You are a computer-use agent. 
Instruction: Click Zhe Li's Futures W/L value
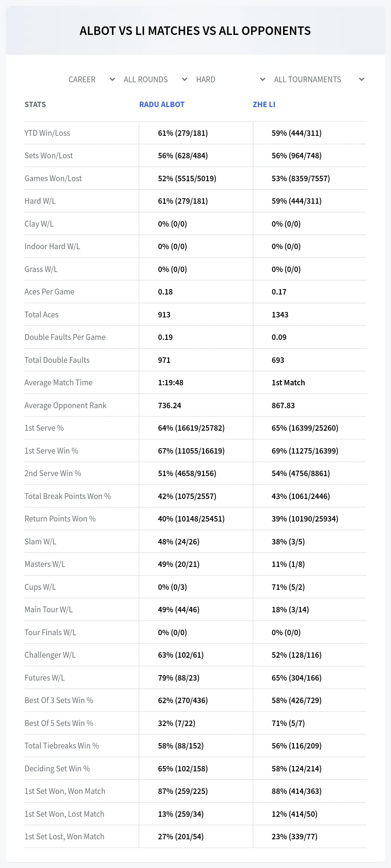[x=297, y=678]
